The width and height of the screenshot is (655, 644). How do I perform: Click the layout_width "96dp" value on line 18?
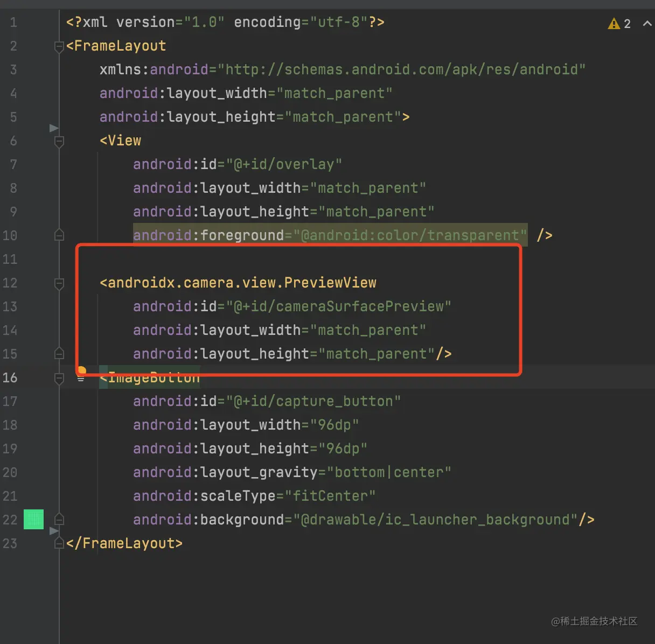click(334, 425)
